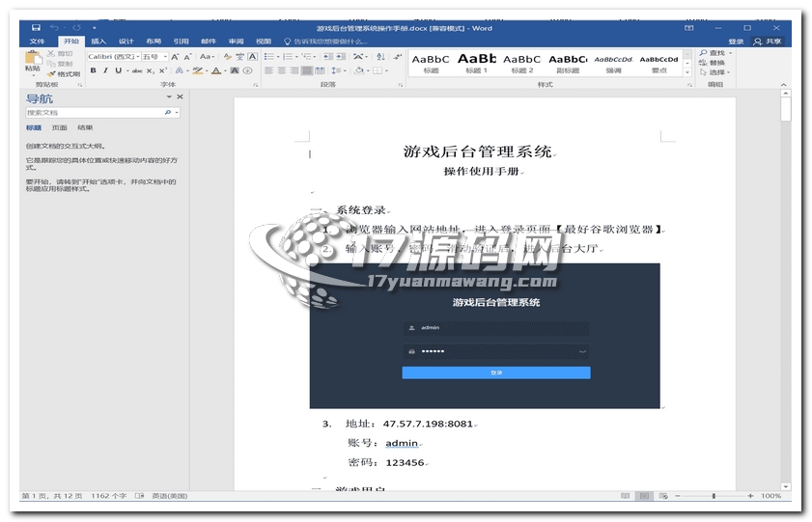Click the Increase Indent icon
This screenshot has width=812, height=522.
(341, 56)
